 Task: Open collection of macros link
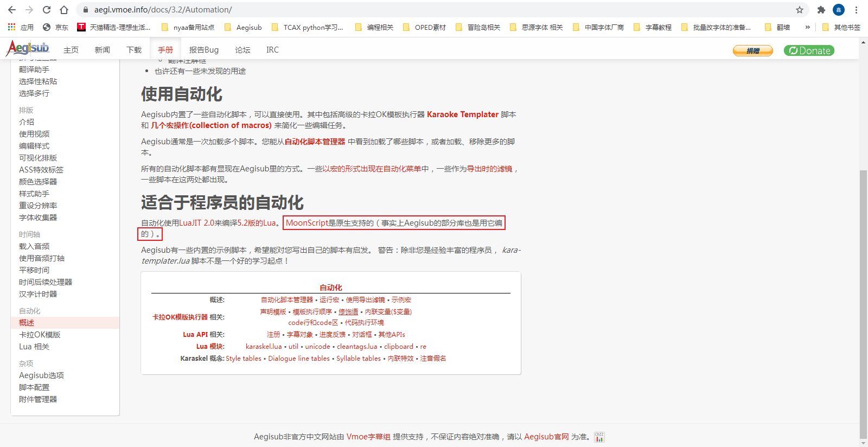tap(211, 125)
